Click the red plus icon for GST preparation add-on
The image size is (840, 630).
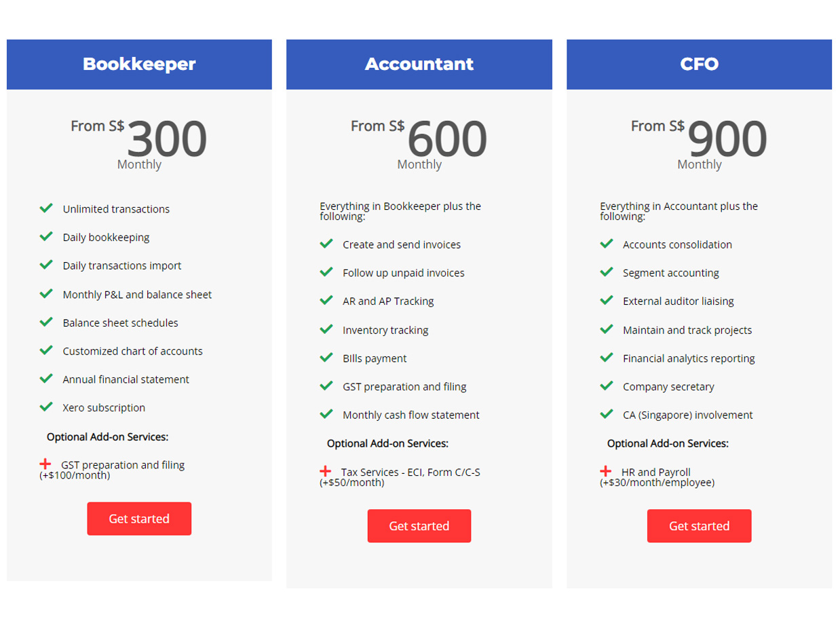pyautogui.click(x=45, y=464)
